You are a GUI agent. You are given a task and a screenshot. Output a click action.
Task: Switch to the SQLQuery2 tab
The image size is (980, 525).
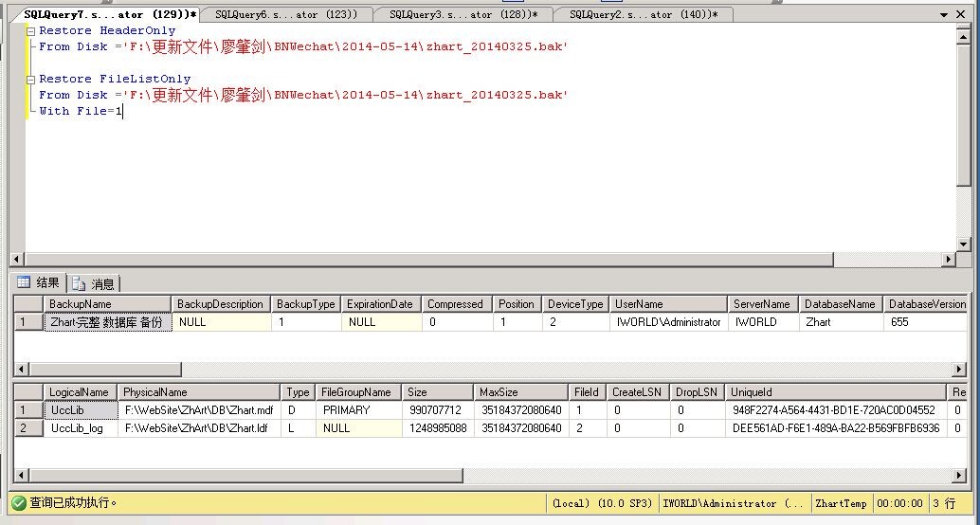pos(643,14)
